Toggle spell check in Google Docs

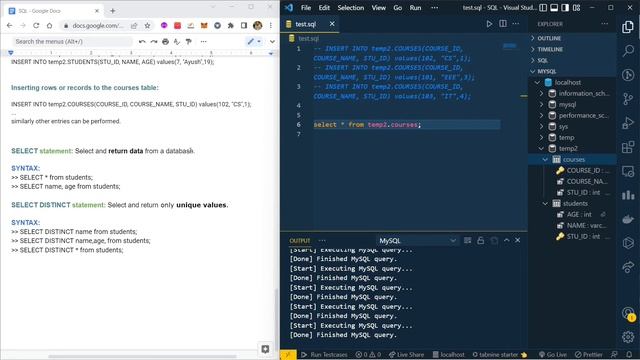177,42
